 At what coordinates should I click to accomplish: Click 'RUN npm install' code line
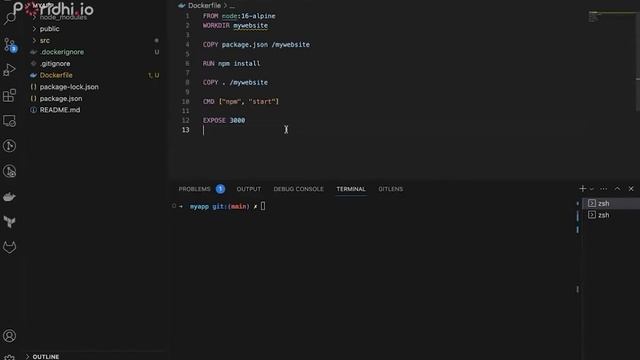pos(231,64)
